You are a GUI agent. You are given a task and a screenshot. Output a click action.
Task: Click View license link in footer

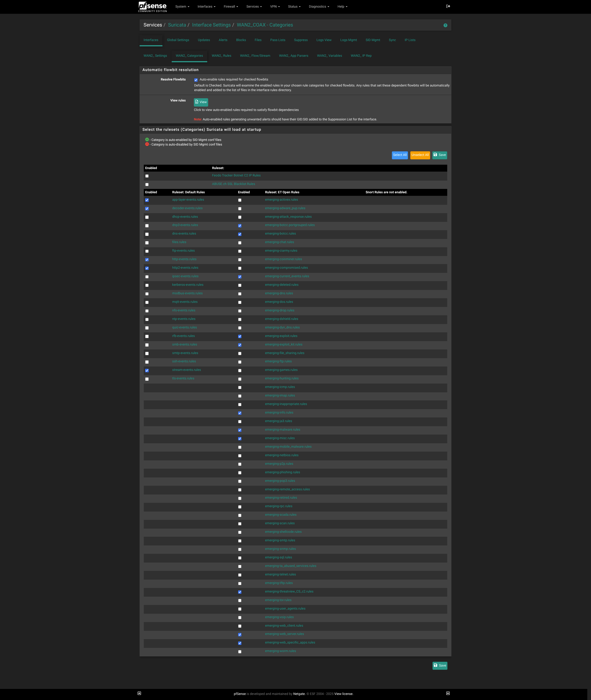click(x=344, y=694)
